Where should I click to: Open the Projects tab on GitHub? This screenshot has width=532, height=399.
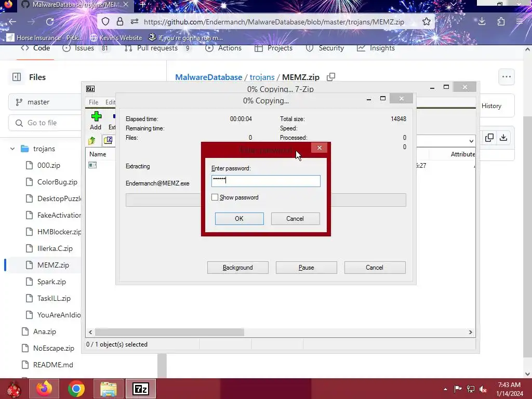273,48
